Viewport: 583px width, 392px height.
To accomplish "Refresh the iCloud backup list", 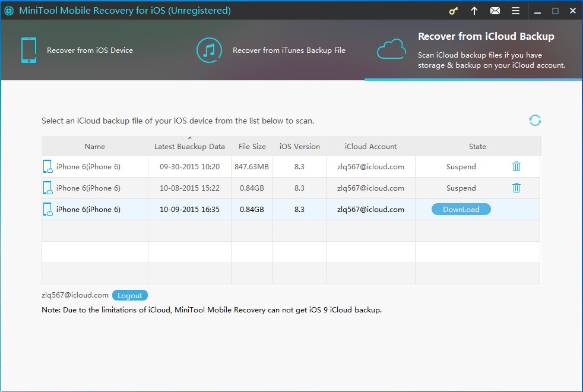I will coord(535,120).
